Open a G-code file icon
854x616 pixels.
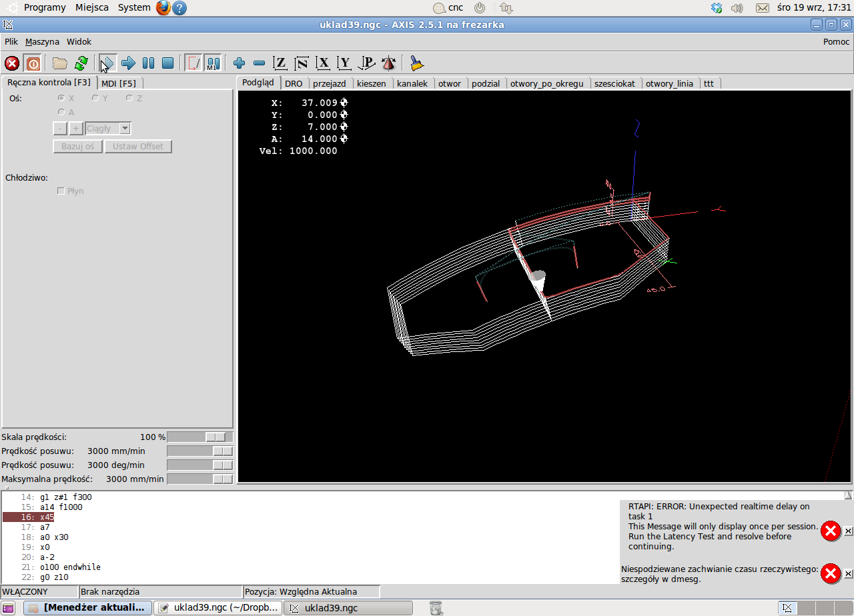pos(60,63)
